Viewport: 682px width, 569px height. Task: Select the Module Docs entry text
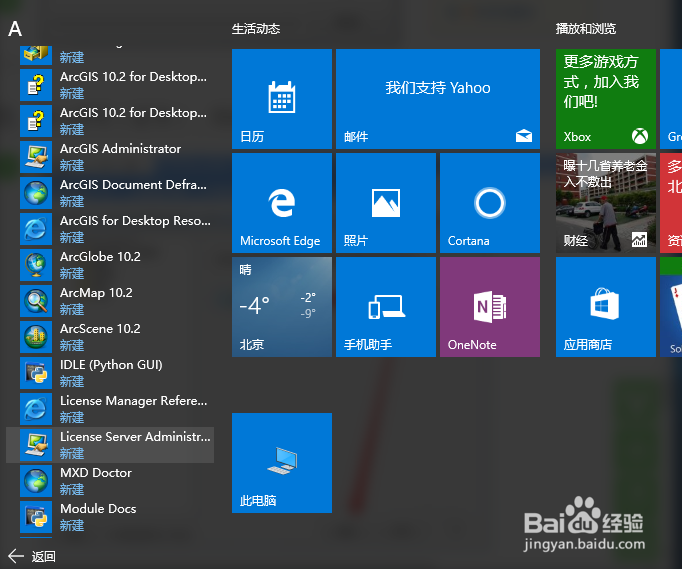[98, 509]
